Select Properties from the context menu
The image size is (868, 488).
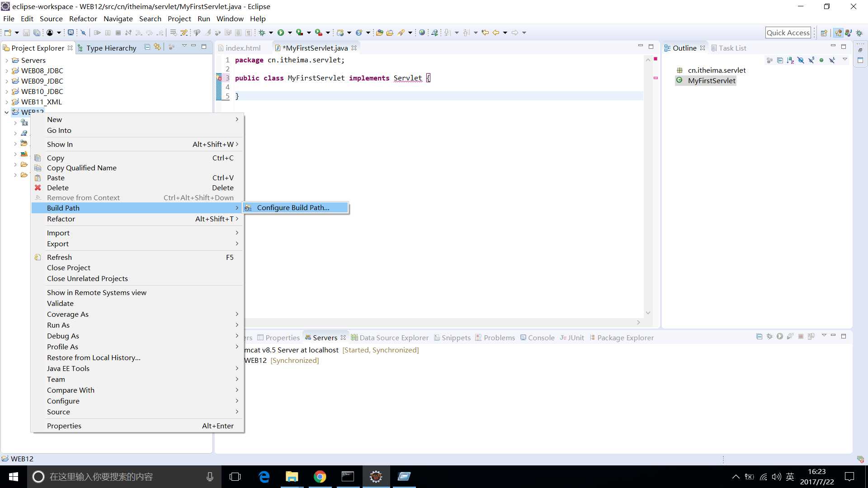pyautogui.click(x=64, y=426)
